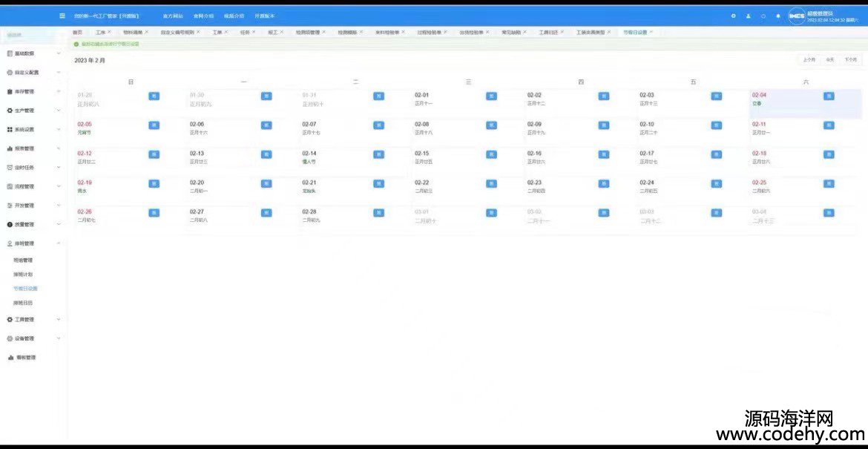This screenshot has height=449, width=868.
Task: Click the gear icon beside 生产管理
Action: [10, 111]
